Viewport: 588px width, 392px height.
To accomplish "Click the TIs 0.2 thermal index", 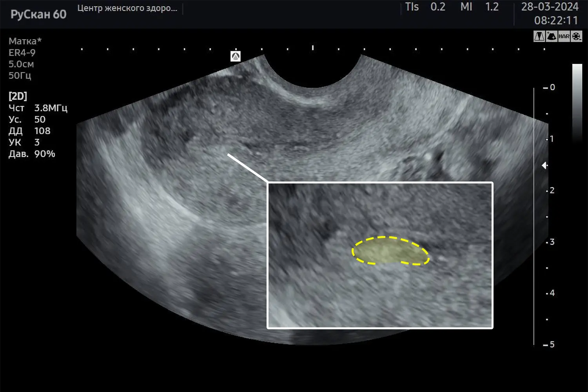I will [x=425, y=7].
